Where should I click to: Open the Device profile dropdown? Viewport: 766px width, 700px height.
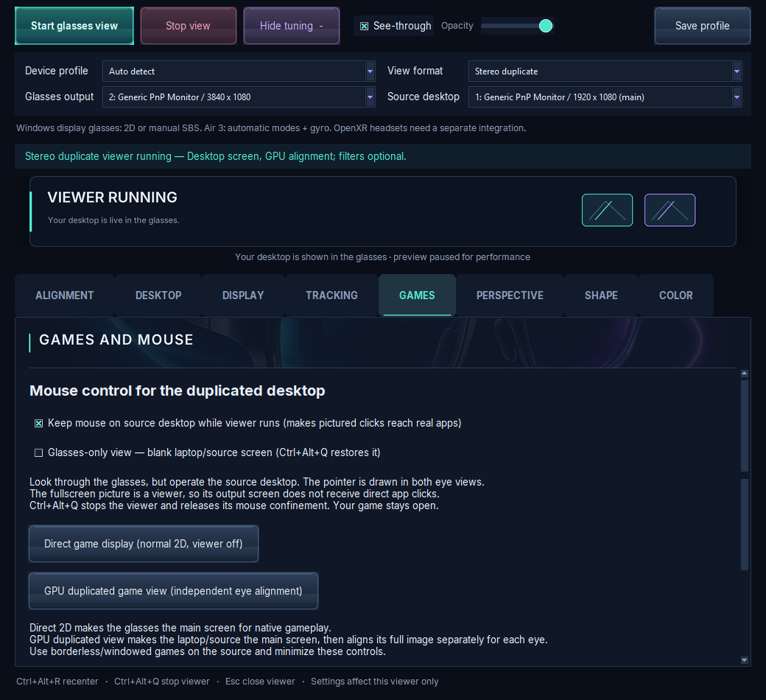coord(239,71)
